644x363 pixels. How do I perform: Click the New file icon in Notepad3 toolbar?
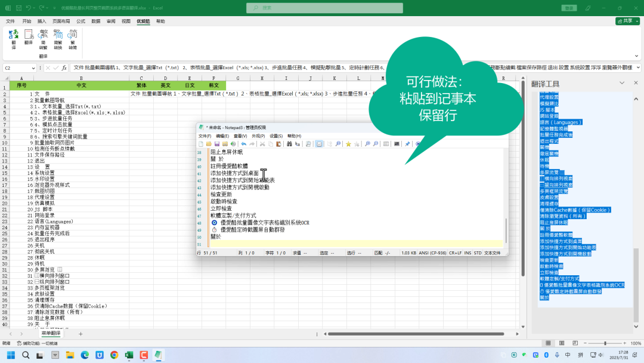pyautogui.click(x=201, y=144)
